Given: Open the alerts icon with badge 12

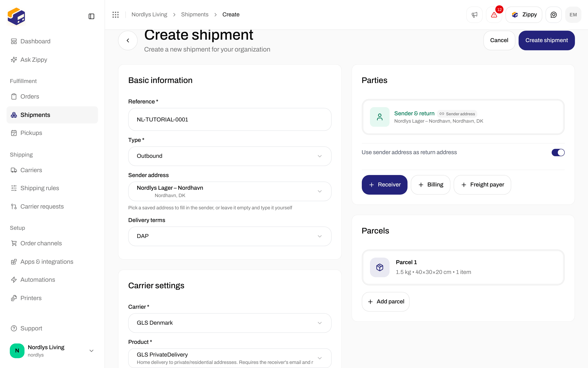Looking at the screenshot, I should [x=494, y=15].
